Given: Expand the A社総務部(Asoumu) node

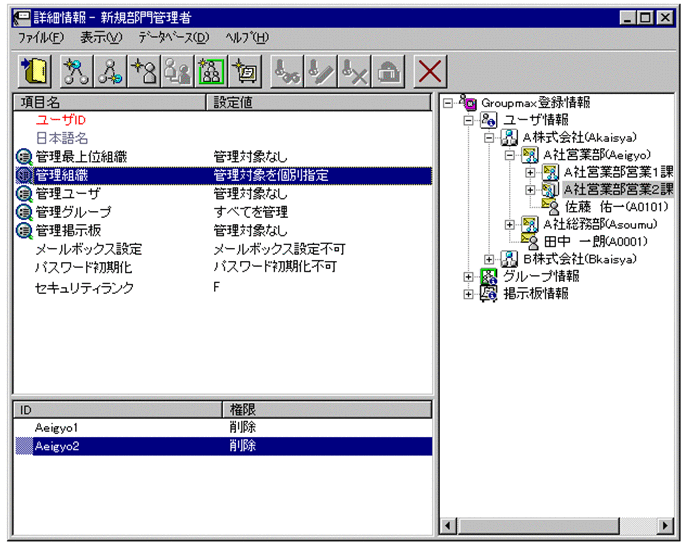Looking at the screenshot, I should (x=509, y=225).
